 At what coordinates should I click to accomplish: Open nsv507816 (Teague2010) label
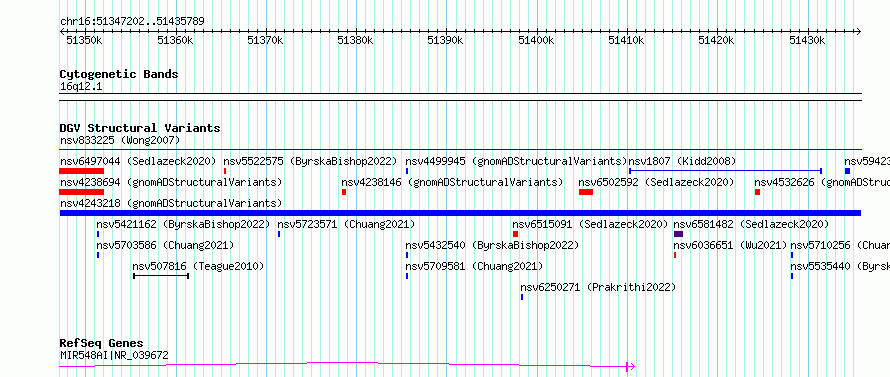pyautogui.click(x=198, y=266)
